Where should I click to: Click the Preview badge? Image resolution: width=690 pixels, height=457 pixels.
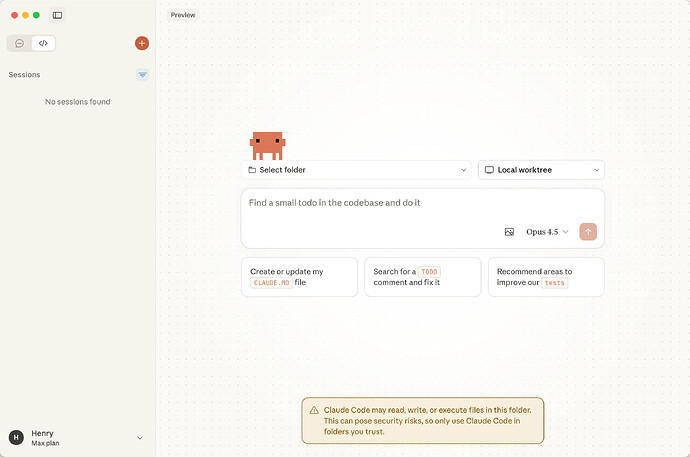point(183,15)
